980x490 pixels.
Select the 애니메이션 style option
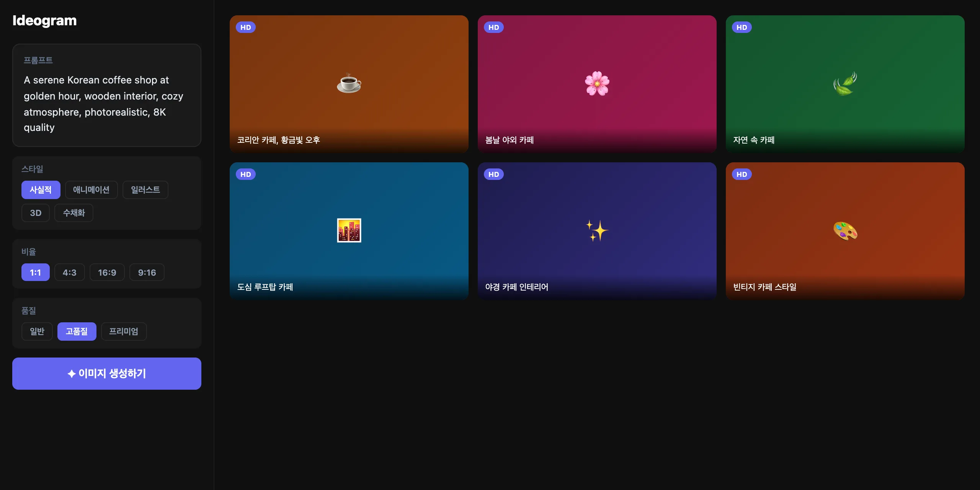(91, 190)
